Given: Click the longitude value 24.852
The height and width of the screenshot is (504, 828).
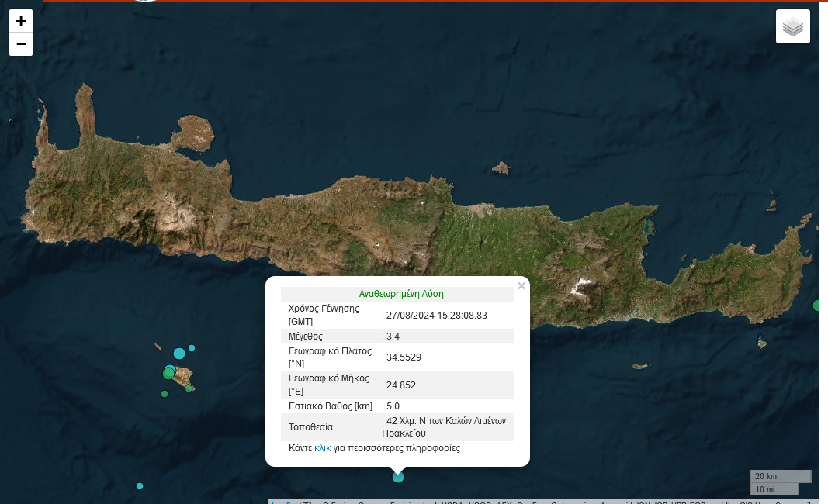Looking at the screenshot, I should (400, 385).
